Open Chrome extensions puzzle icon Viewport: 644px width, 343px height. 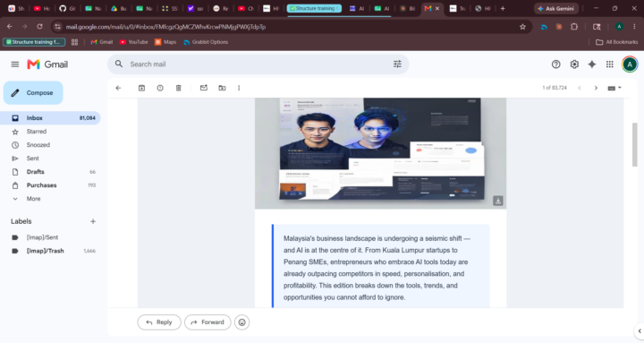(x=574, y=27)
